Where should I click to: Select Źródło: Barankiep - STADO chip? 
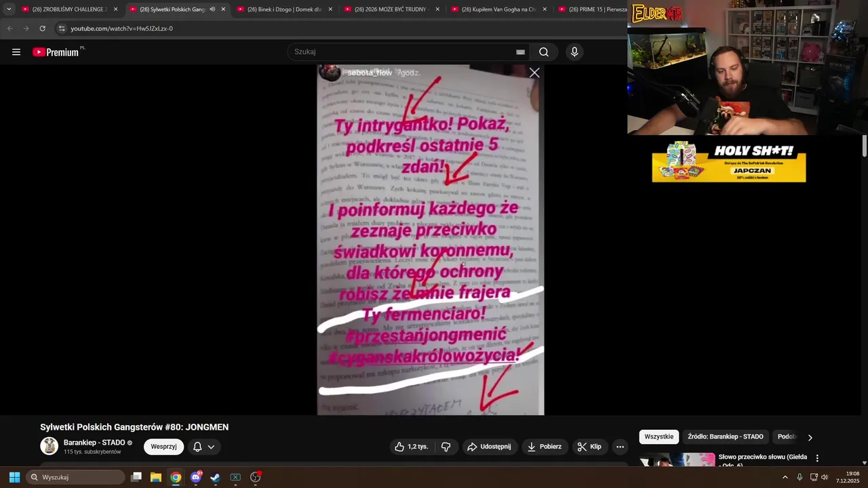(x=726, y=437)
